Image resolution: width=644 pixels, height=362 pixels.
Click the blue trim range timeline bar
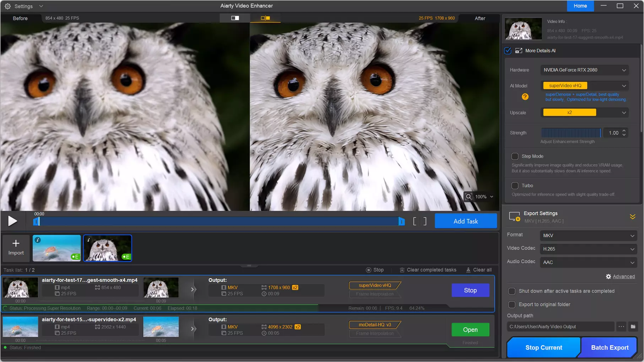point(219,221)
